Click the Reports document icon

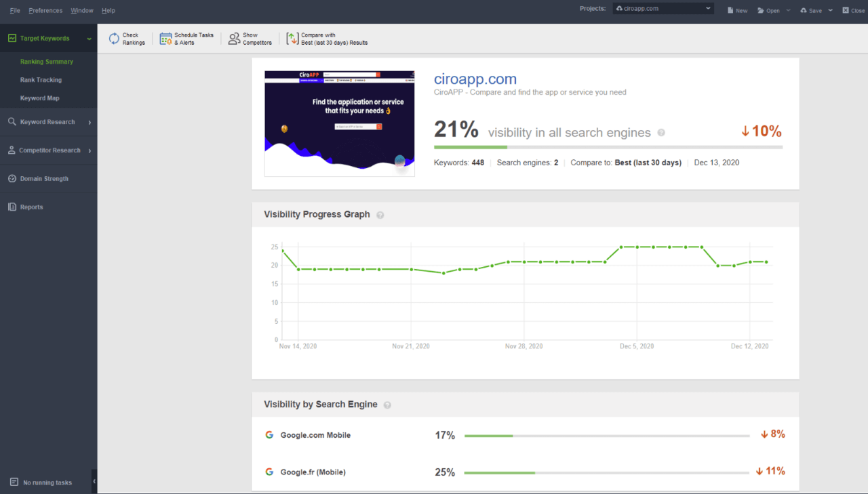[x=12, y=207]
